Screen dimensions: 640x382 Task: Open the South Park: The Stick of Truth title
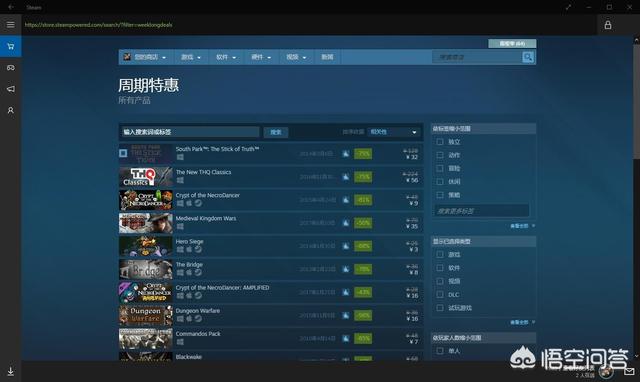coord(217,149)
